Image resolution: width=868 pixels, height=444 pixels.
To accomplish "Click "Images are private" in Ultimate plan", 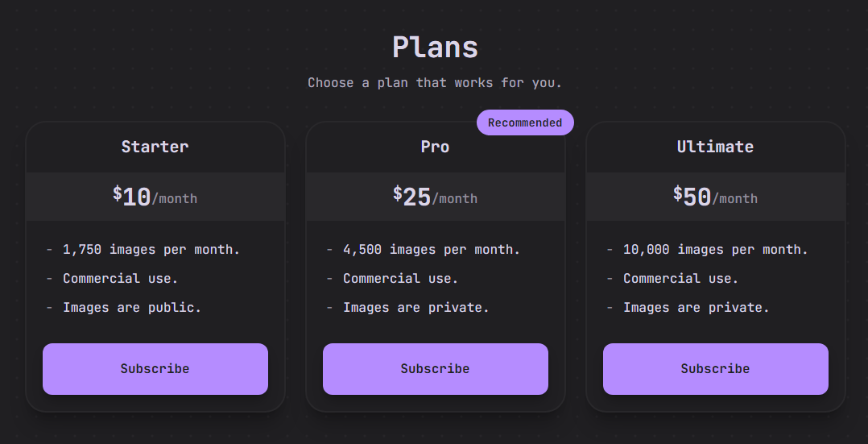I will click(x=696, y=308).
